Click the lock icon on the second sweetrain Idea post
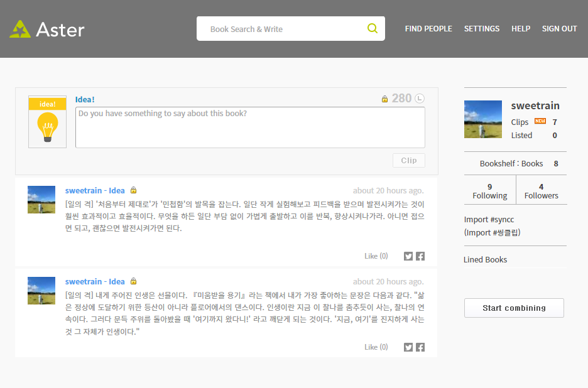The image size is (588, 388). (x=134, y=281)
